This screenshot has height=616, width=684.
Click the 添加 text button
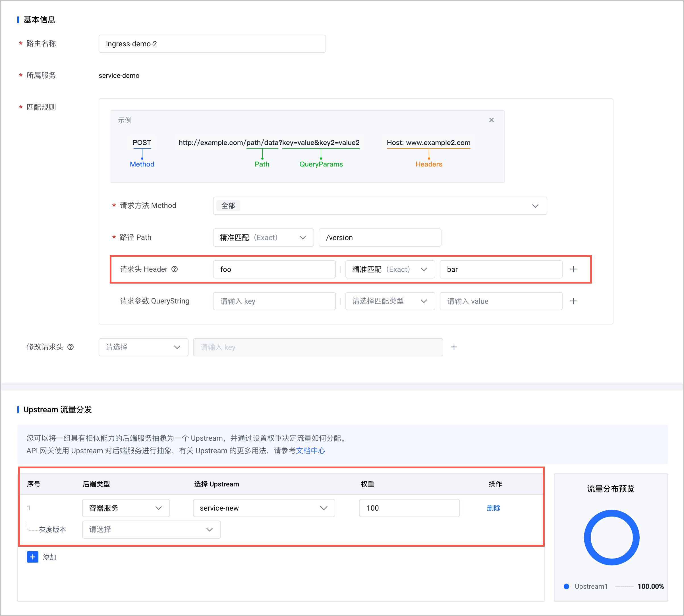(x=49, y=557)
